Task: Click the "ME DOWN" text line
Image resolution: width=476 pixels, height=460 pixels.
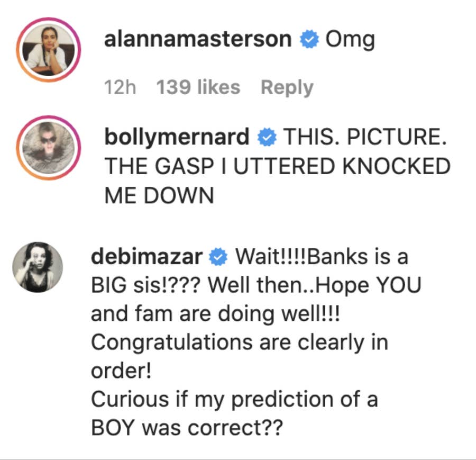Action: pos(159,196)
